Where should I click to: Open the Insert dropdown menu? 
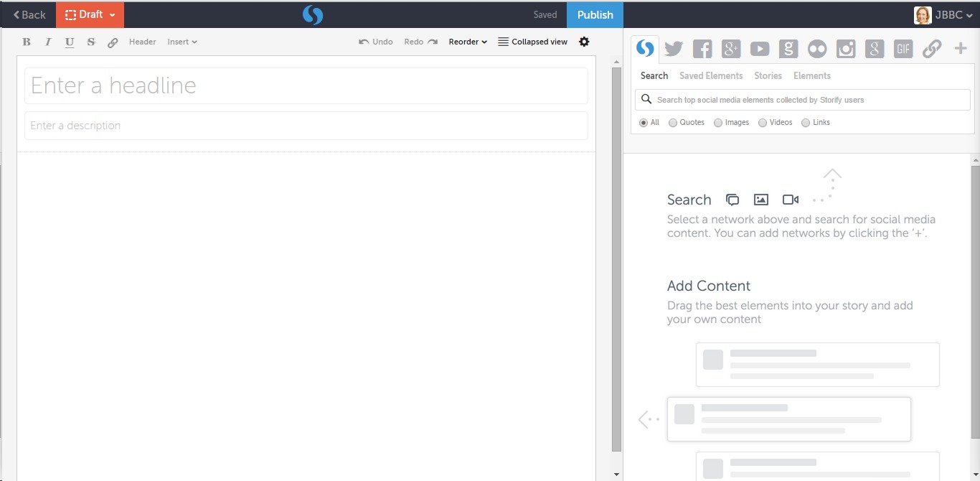tap(182, 42)
